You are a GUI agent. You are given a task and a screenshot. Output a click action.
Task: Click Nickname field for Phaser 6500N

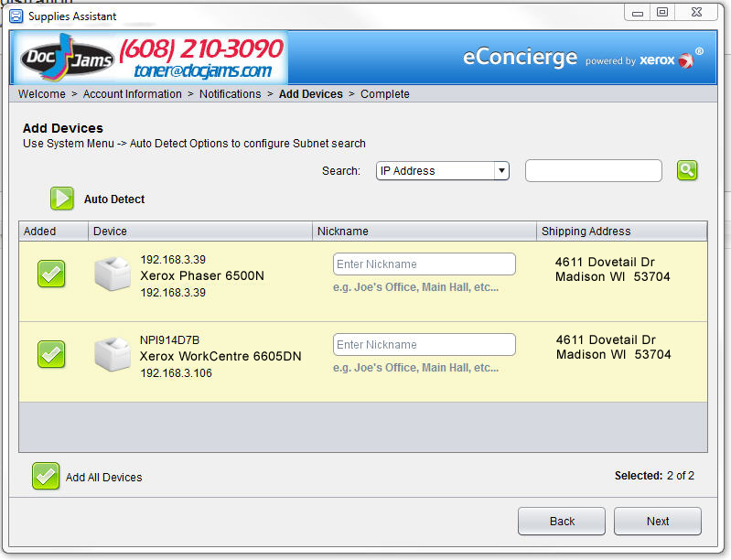coord(424,264)
